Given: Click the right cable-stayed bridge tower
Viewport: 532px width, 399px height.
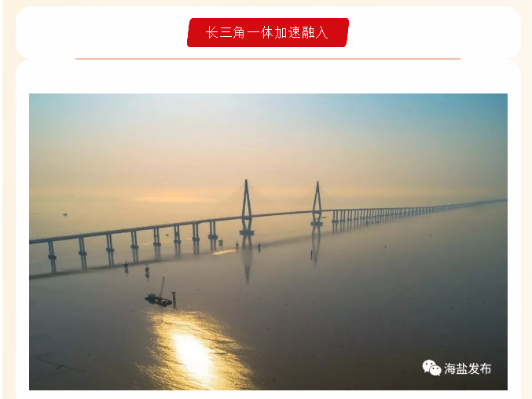Looking at the screenshot, I should (317, 203).
